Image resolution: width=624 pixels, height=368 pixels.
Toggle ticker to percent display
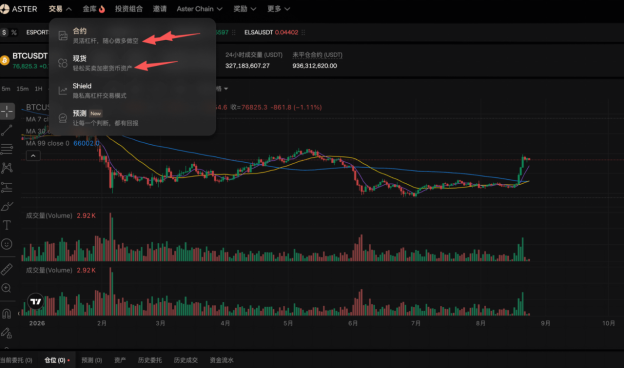coord(14,33)
